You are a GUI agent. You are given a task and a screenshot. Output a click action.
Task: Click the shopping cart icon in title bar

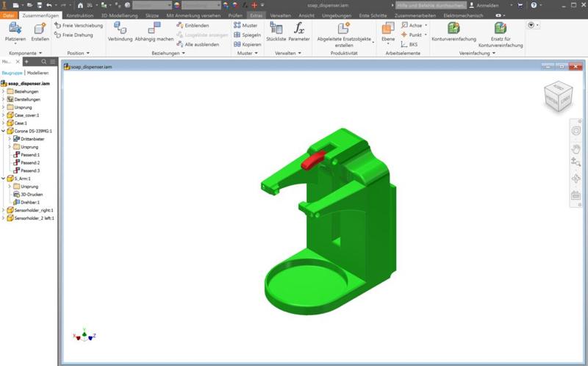(520, 5)
